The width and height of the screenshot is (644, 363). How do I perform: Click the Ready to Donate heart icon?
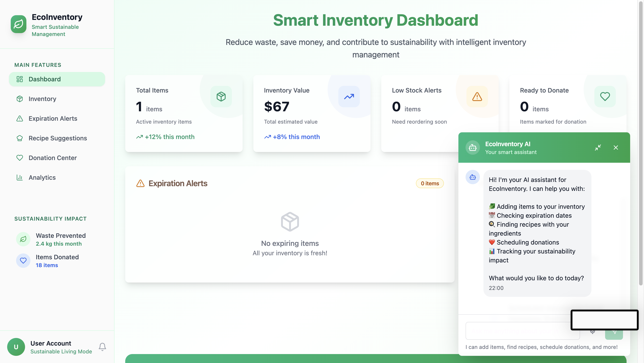coord(605,96)
